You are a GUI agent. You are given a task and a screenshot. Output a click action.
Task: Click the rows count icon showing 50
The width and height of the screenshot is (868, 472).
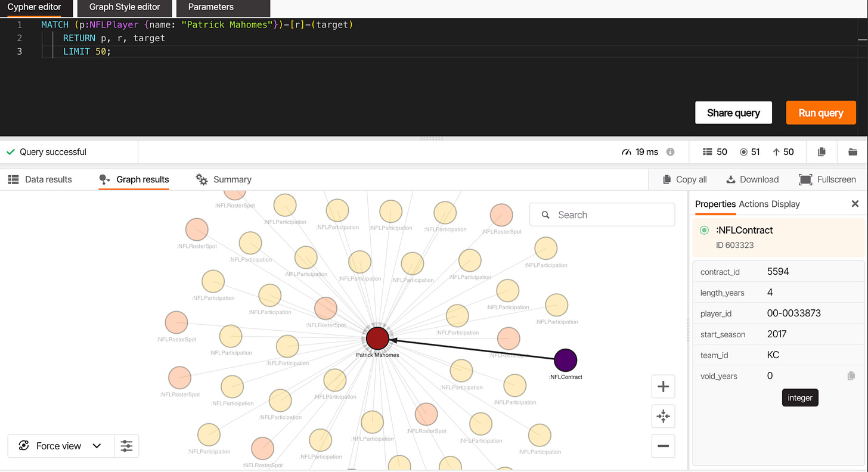708,152
